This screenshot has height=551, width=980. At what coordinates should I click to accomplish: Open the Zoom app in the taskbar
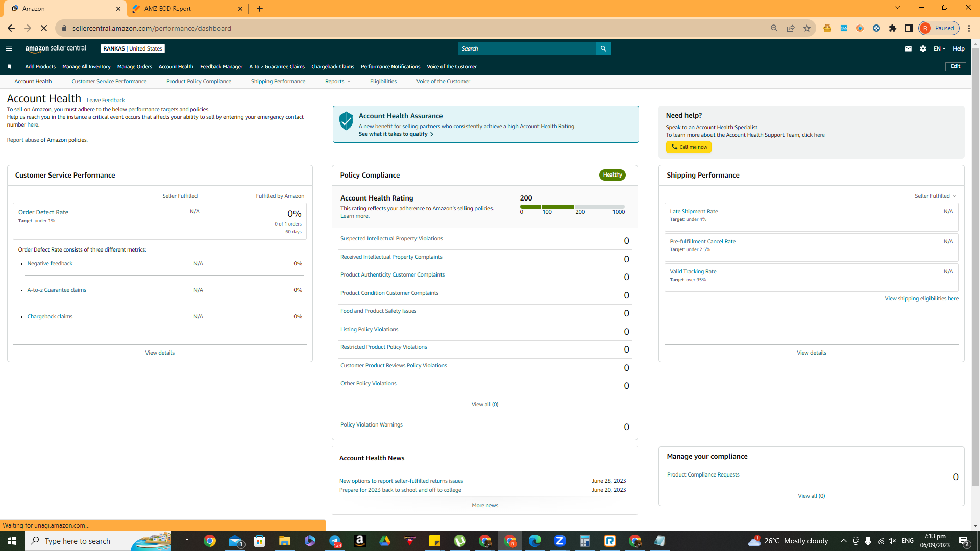coord(560,541)
